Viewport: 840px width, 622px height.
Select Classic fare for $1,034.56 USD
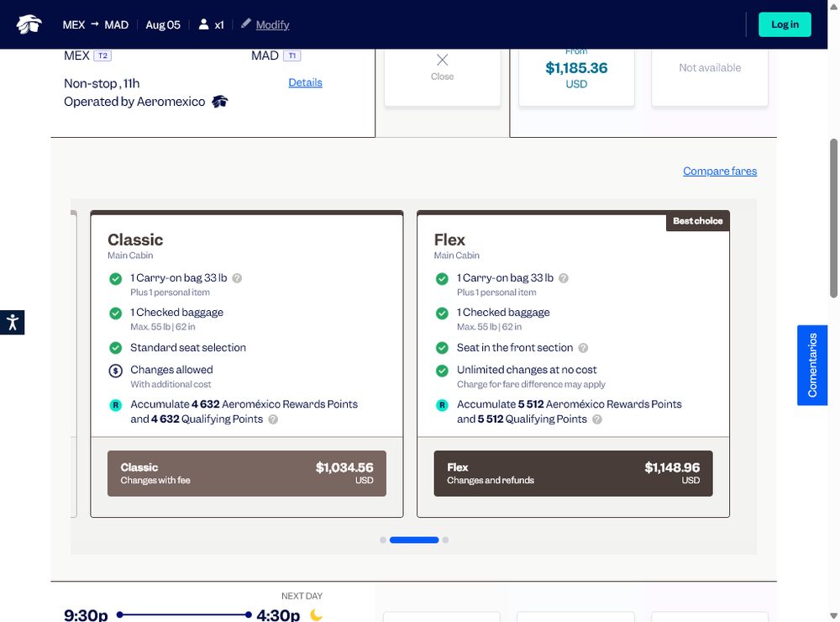click(247, 473)
